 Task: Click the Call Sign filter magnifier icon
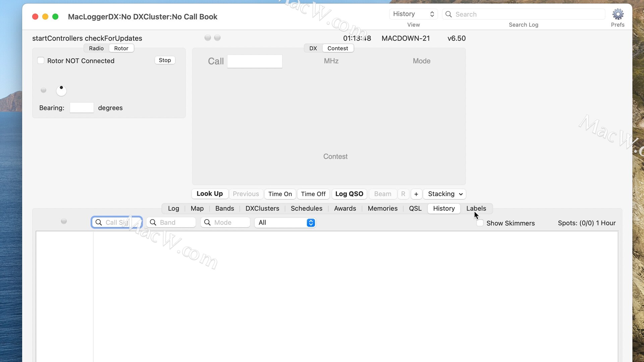99,223
